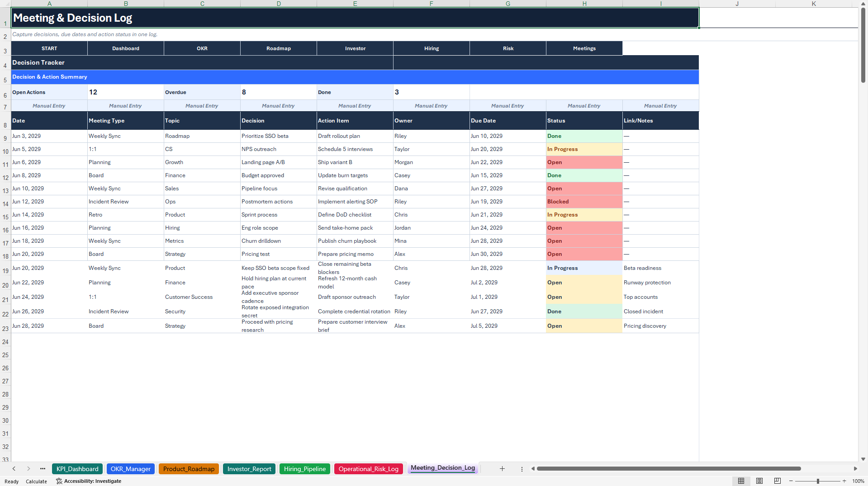Select the 'Prioritize SSO beta' decision cell

click(x=279, y=136)
